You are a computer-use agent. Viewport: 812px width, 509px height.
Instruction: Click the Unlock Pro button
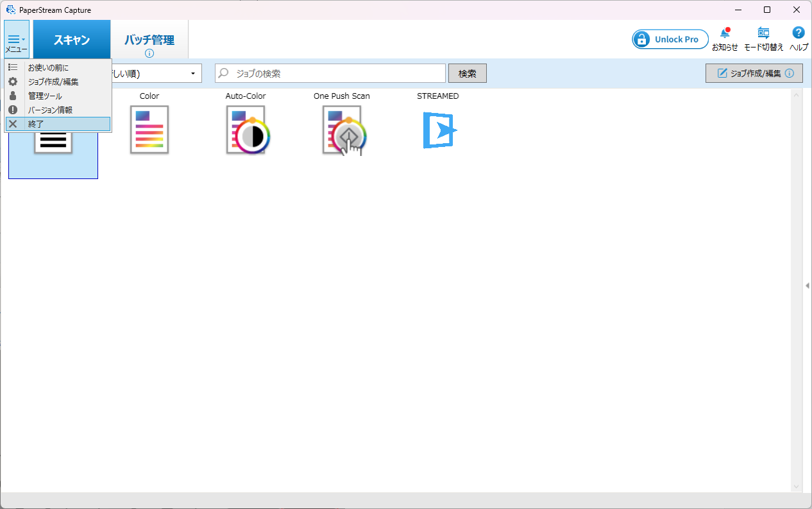pos(670,39)
